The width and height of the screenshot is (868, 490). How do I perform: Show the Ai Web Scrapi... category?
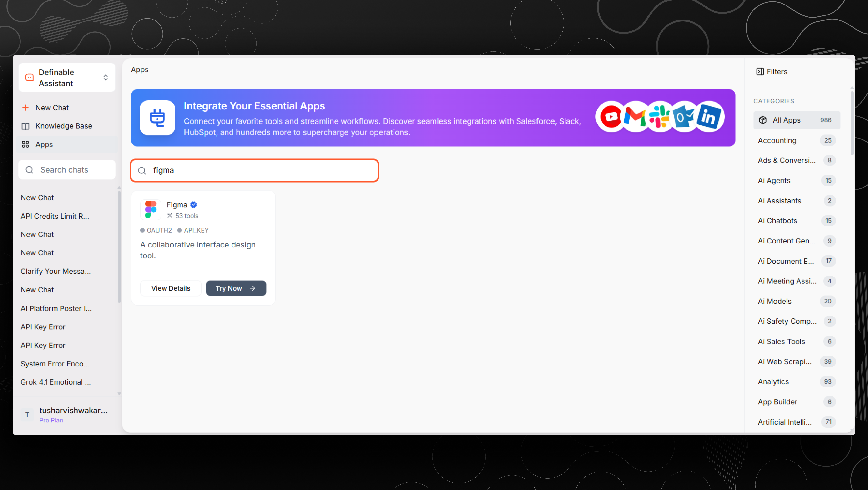coord(797,362)
